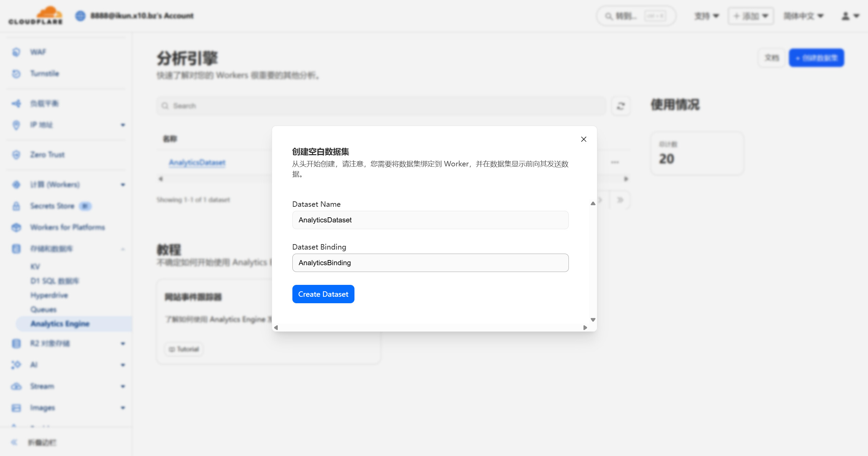Click the dataset Search field
The width and height of the screenshot is (868, 456).
coord(381,106)
